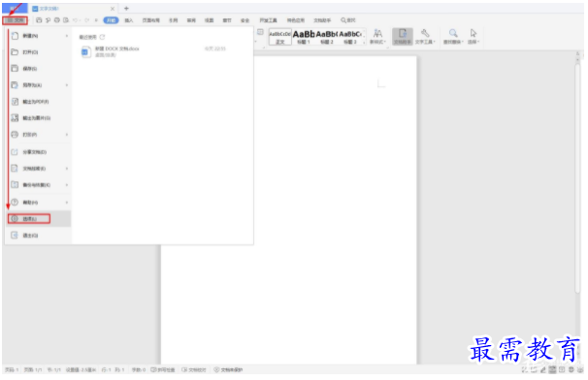Expand the Save As (另存为) submenu arrow
The height and width of the screenshot is (380, 588).
67,85
